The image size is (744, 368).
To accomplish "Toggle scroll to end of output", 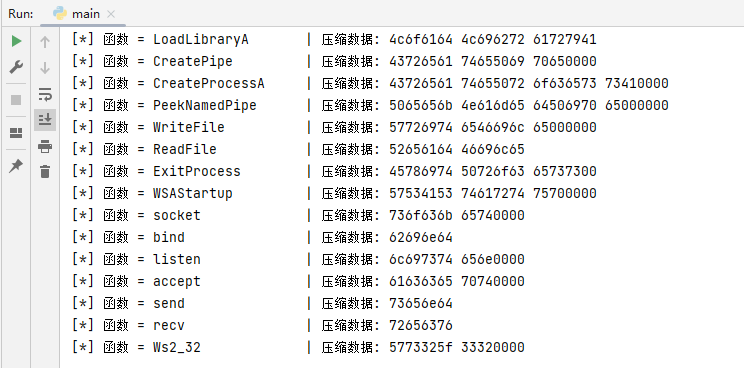I will 45,120.
